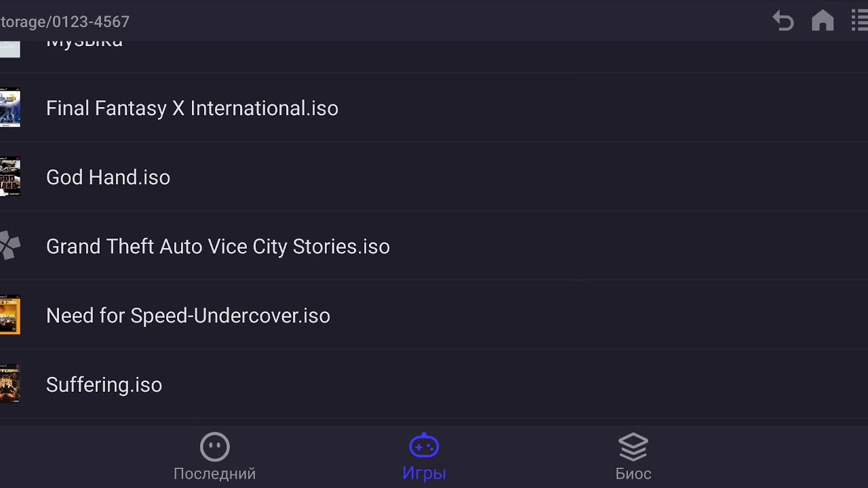
Task: Tap Need for Speed cover thumbnail
Action: [x=9, y=315]
